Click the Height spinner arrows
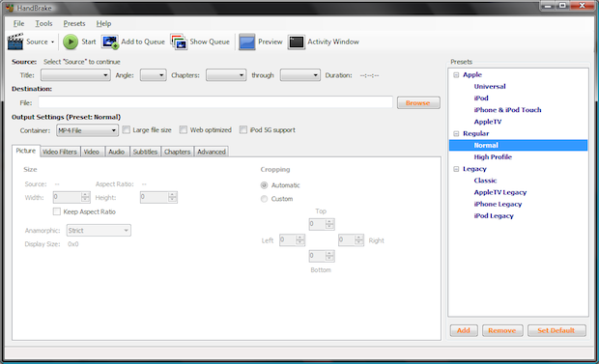This screenshot has height=364, width=599. click(173, 197)
